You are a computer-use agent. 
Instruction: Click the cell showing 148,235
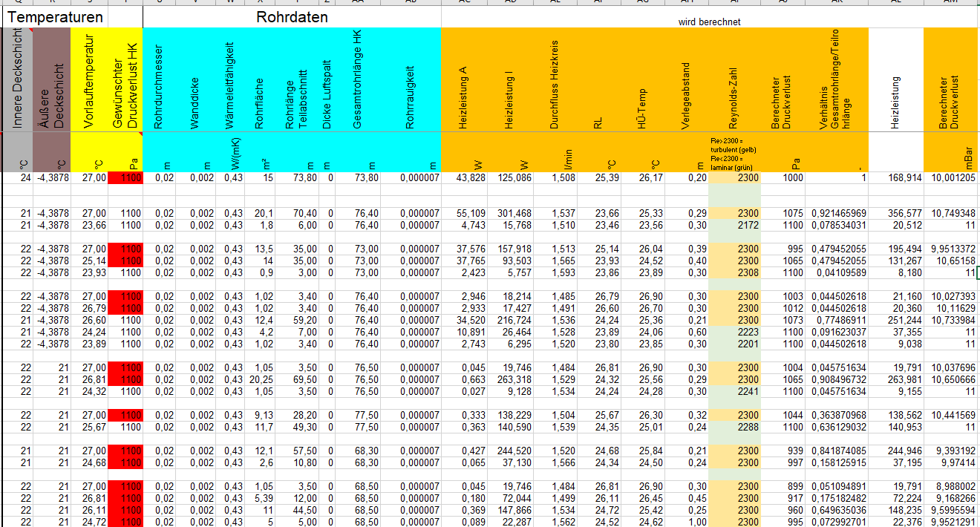[x=896, y=510]
